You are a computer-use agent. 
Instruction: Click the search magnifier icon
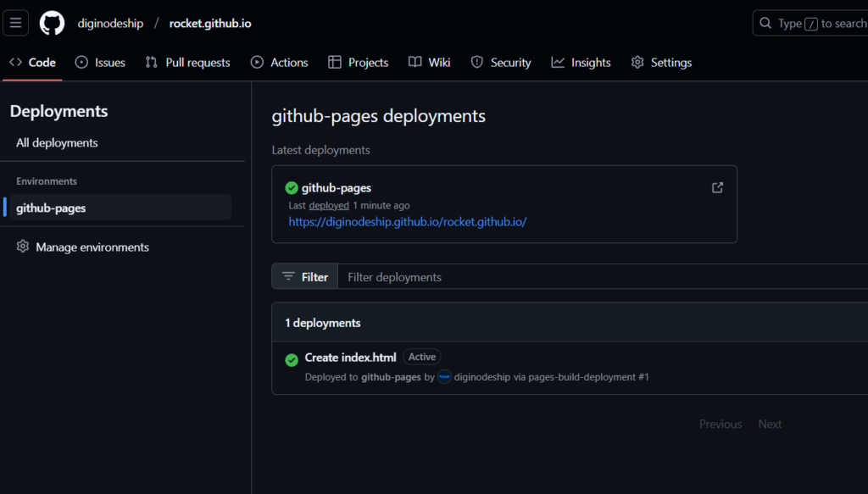765,24
